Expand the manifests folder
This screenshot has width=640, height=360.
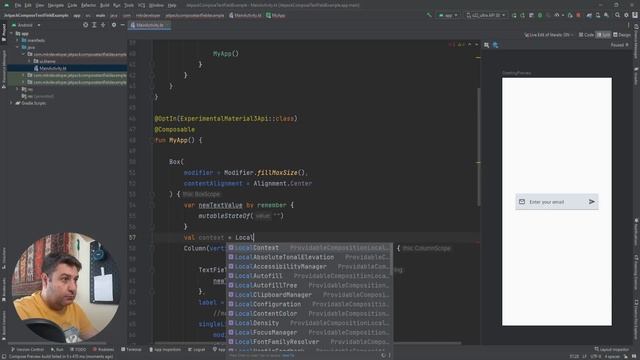(17, 40)
